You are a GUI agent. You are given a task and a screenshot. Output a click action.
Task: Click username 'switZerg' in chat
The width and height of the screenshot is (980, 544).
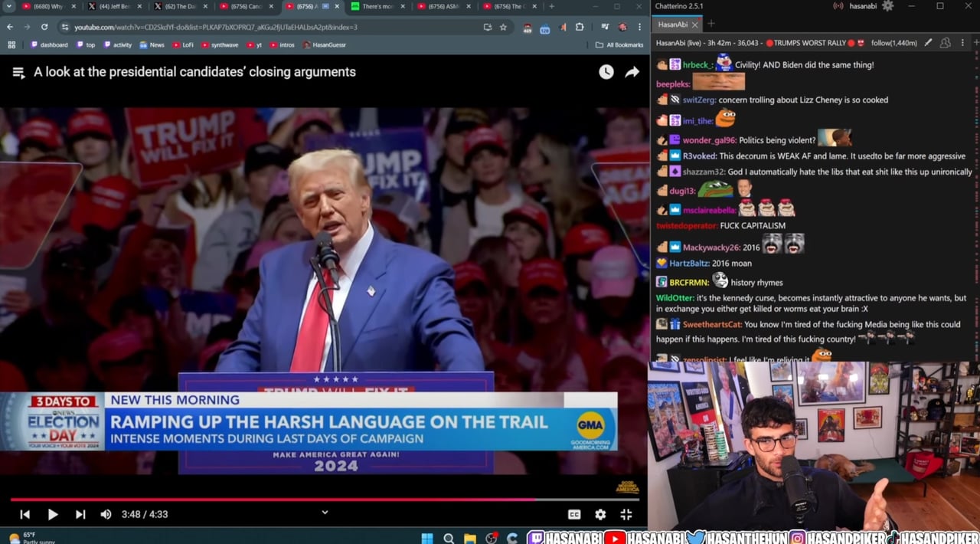point(699,100)
